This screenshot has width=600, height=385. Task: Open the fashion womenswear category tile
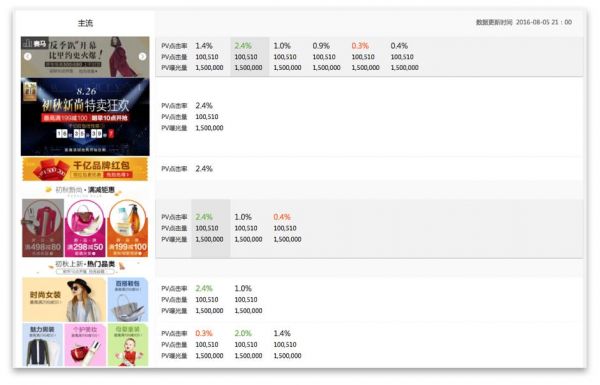pyautogui.click(x=64, y=300)
